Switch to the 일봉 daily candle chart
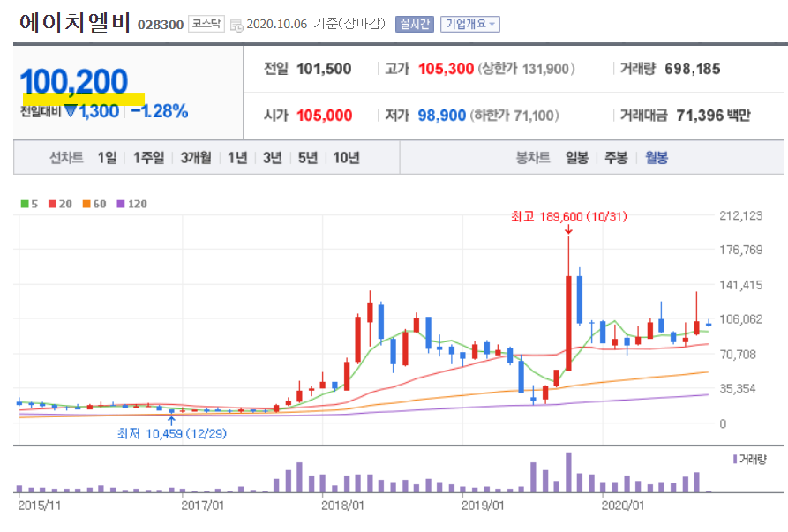 coord(577,158)
